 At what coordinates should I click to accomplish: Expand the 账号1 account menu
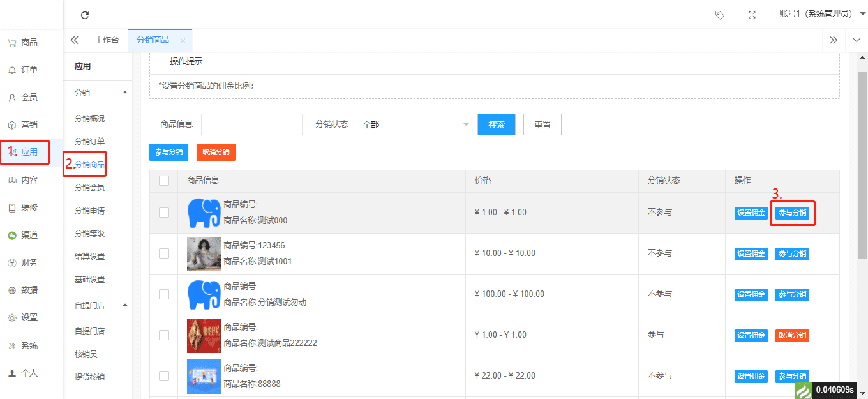(821, 14)
